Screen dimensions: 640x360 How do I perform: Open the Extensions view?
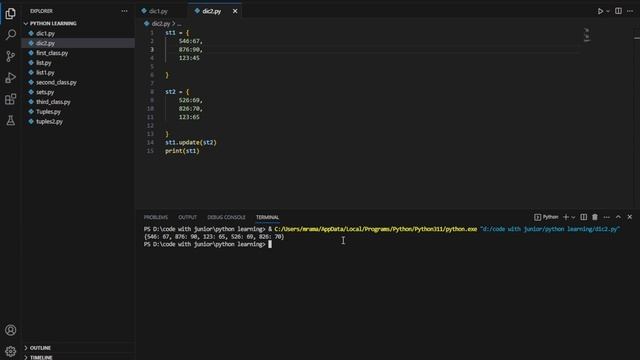point(11,99)
